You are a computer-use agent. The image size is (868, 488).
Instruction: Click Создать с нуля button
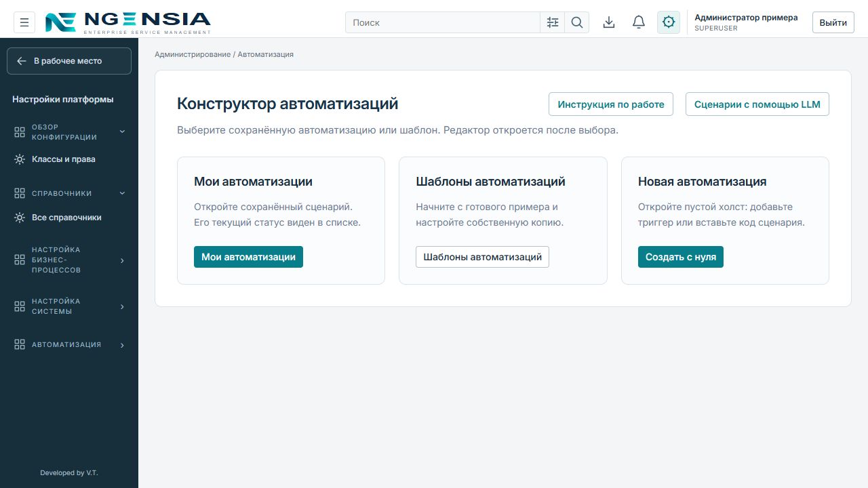pyautogui.click(x=681, y=257)
